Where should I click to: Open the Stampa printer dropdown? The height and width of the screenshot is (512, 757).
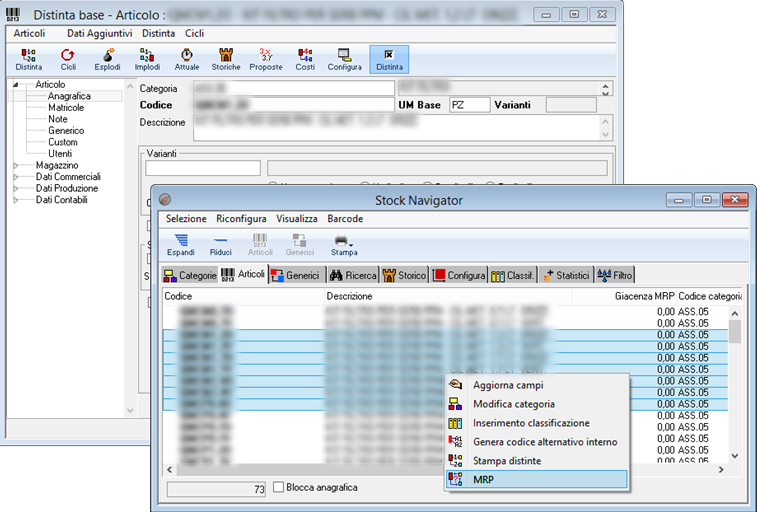(x=344, y=245)
